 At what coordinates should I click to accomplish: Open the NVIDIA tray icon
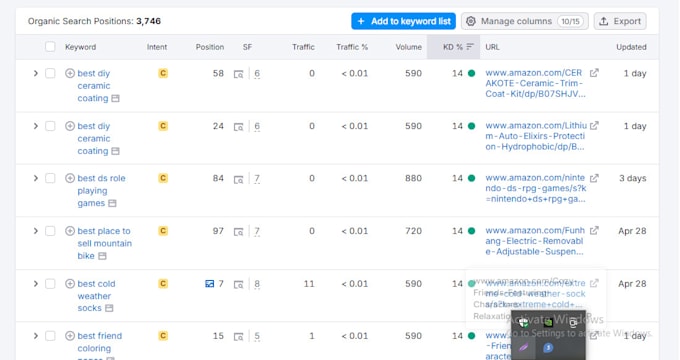click(548, 322)
